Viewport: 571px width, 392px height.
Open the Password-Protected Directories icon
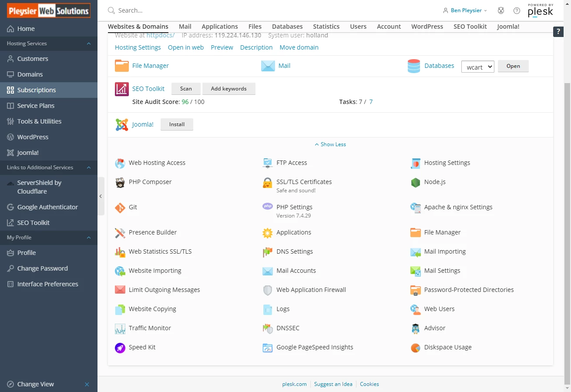click(x=416, y=290)
